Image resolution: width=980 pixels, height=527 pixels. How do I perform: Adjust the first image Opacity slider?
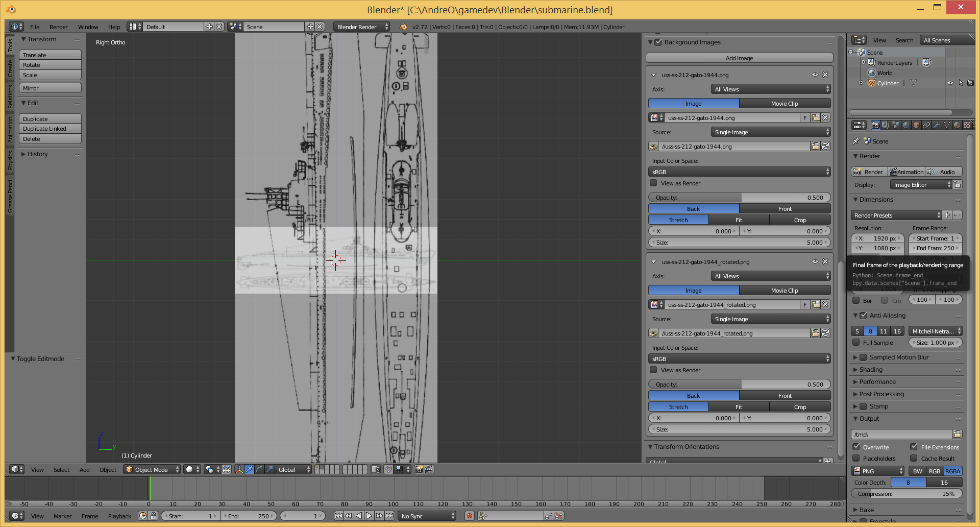pos(739,197)
